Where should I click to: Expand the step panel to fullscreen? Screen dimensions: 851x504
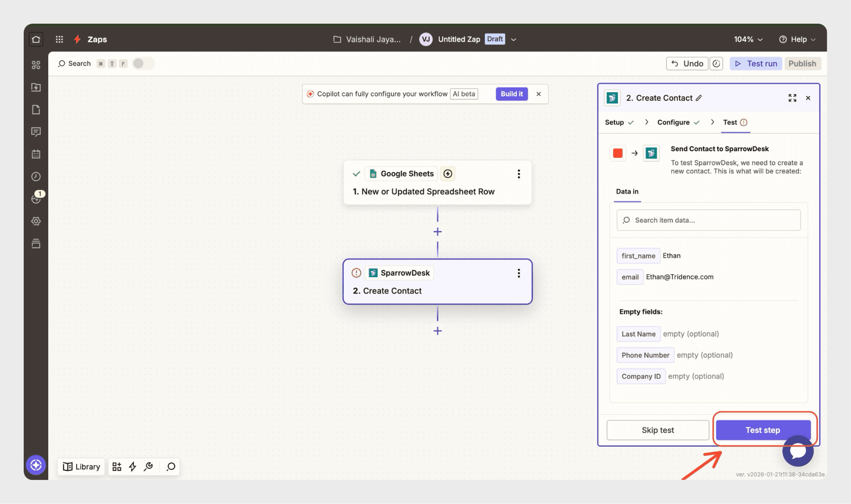[x=792, y=98]
